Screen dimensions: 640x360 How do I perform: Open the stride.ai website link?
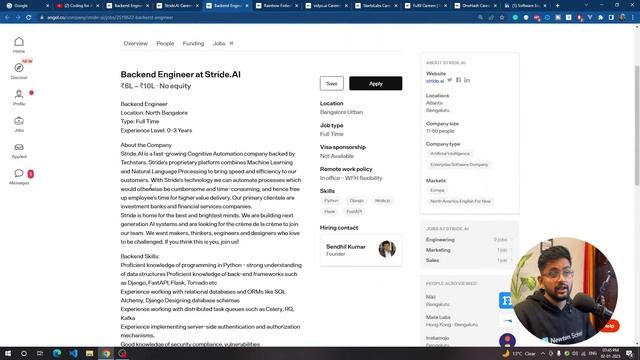point(435,81)
